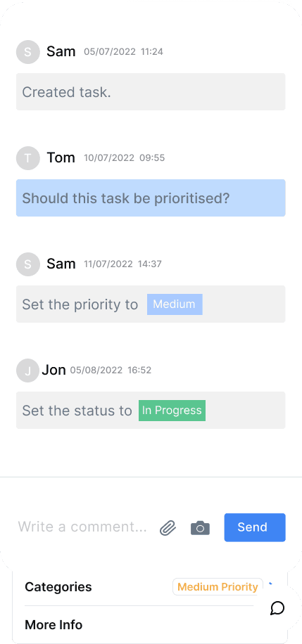The width and height of the screenshot is (302, 644).
Task: Click the name Tom in comment header
Action: (61, 157)
